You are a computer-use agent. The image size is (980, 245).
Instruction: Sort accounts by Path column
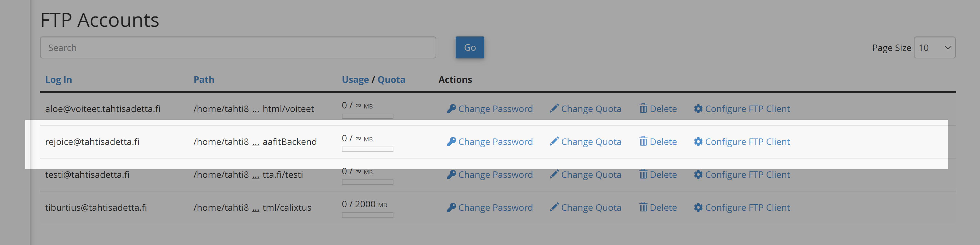coord(204,80)
